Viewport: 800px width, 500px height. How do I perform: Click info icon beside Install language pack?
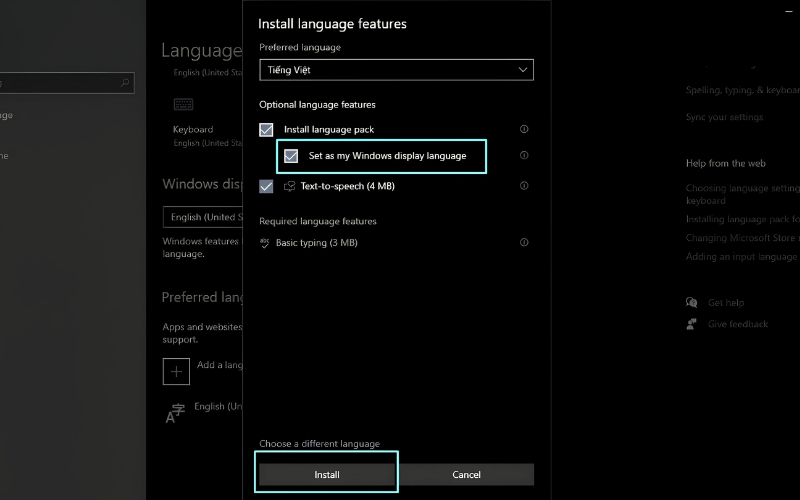523,129
